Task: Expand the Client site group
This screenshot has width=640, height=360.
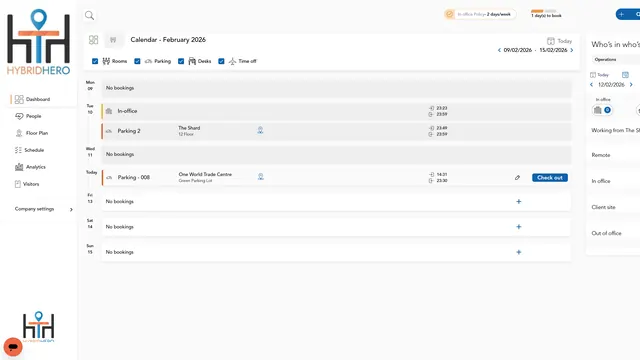Action: 603,207
